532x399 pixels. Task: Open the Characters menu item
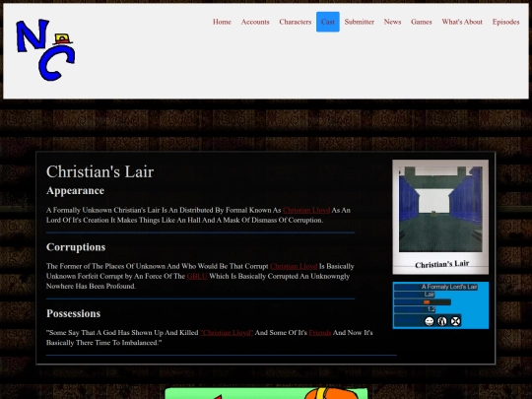(296, 22)
